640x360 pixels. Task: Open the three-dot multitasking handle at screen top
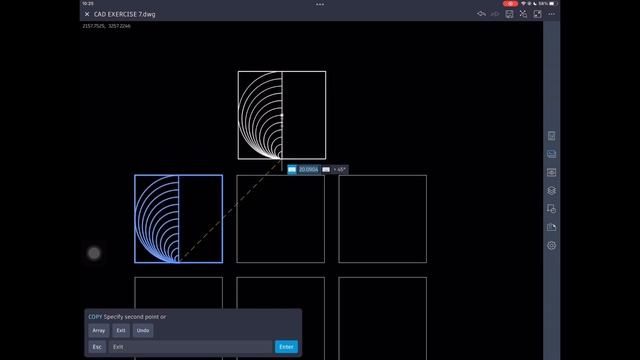(320, 4)
